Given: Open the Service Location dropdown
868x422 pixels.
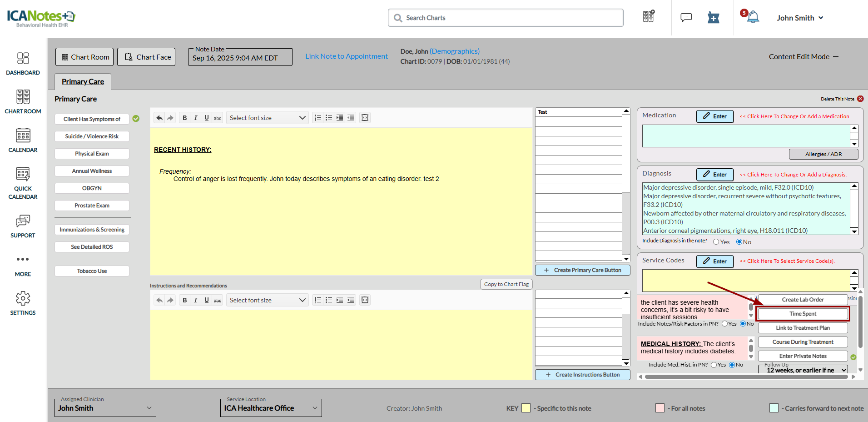Looking at the screenshot, I should (x=271, y=408).
